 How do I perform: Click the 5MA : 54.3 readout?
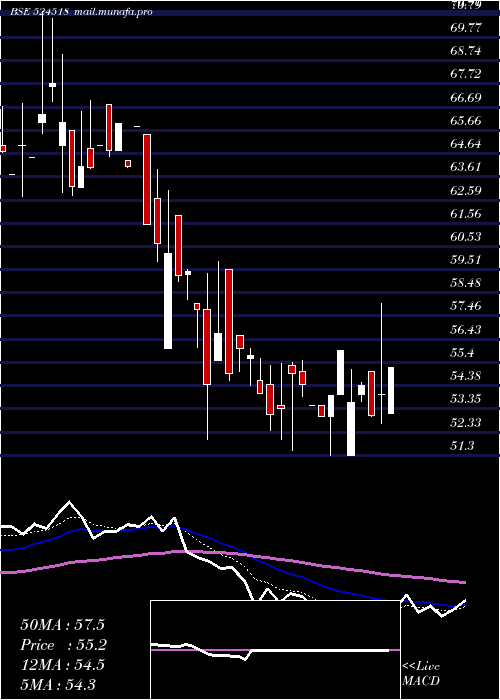[x=58, y=685]
